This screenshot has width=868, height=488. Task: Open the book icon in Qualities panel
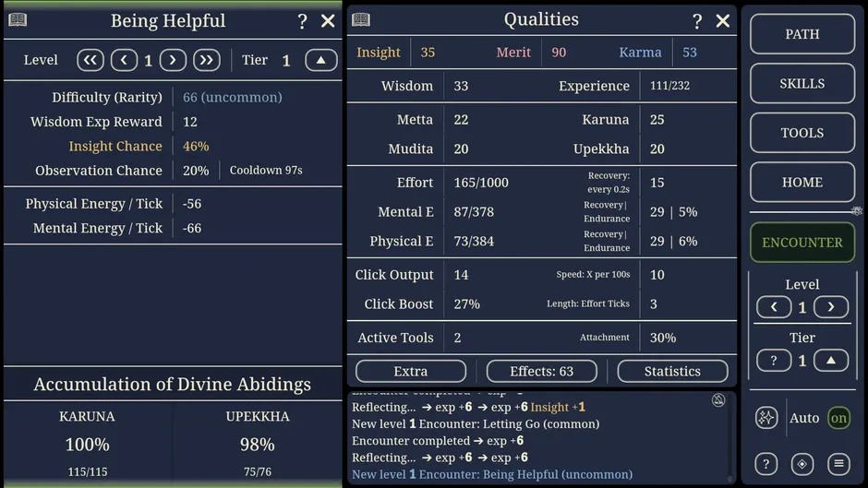[361, 20]
